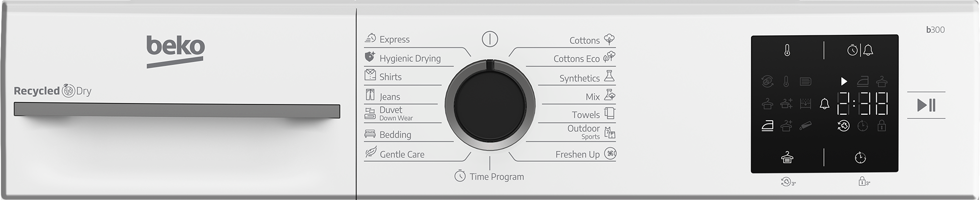The width and height of the screenshot is (980, 200).
Task: Choose the Hygienic Drying program icon
Action: 370,57
